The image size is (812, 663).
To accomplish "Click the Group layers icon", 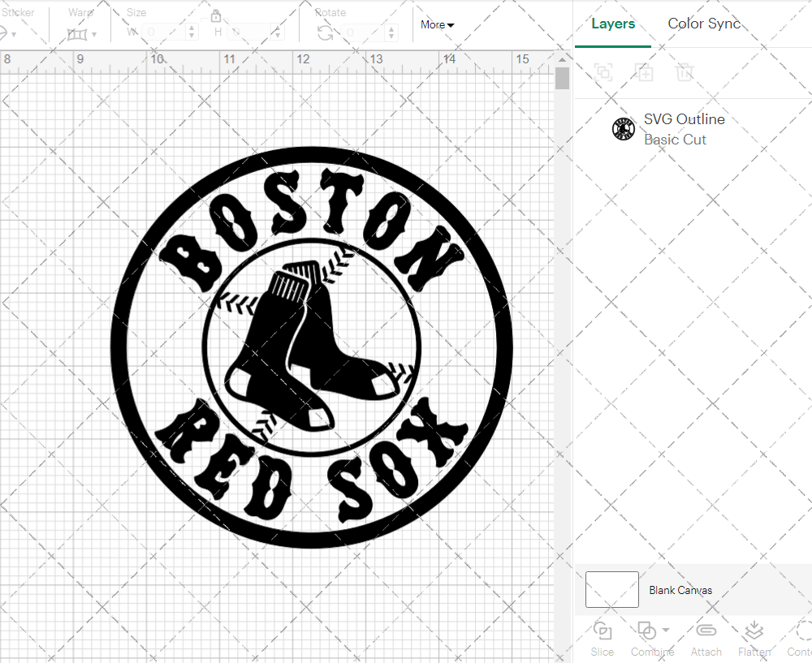I will click(603, 72).
